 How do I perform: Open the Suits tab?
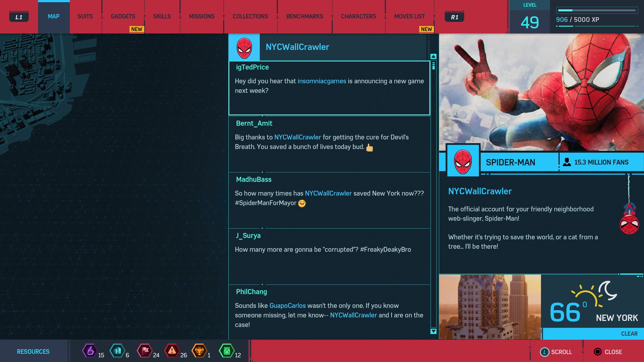tap(85, 16)
